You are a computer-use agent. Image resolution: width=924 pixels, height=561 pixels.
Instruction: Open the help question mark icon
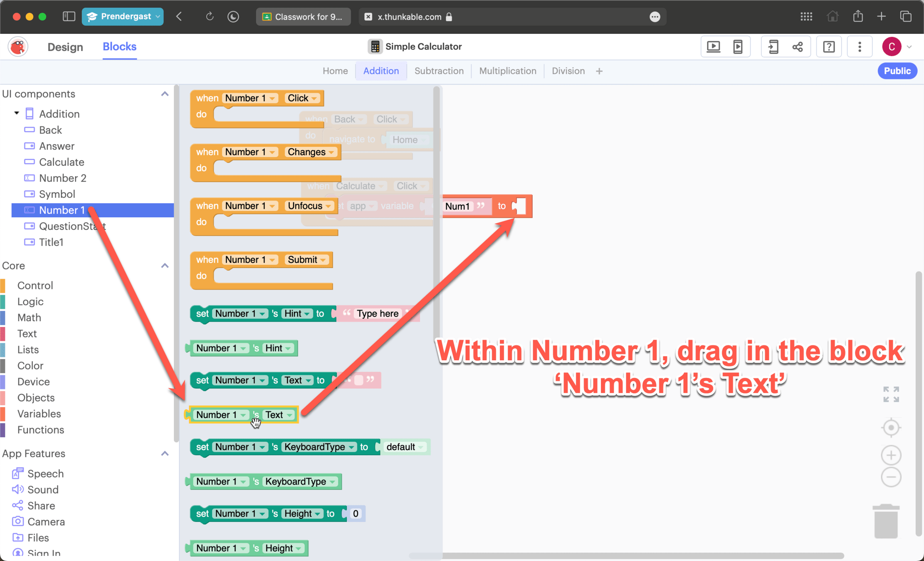coord(828,47)
